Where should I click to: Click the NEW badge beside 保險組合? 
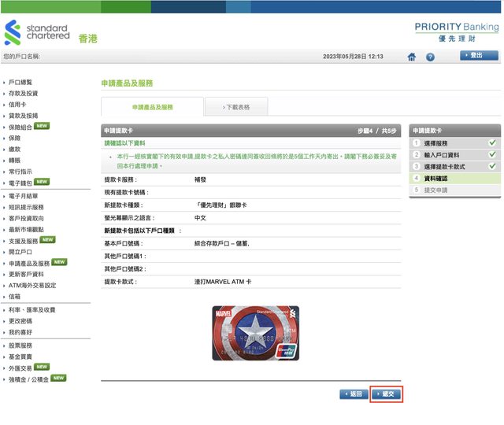42,126
